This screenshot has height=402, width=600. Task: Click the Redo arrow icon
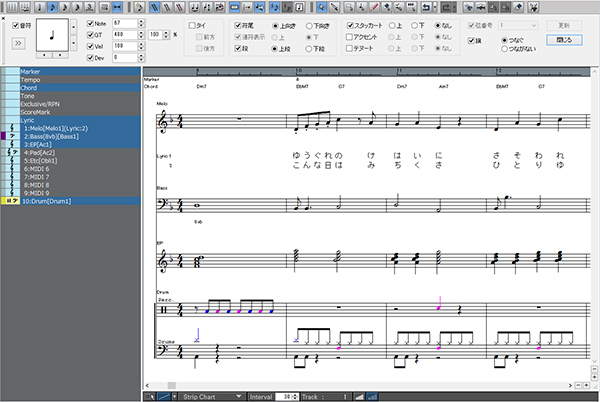click(x=445, y=7)
